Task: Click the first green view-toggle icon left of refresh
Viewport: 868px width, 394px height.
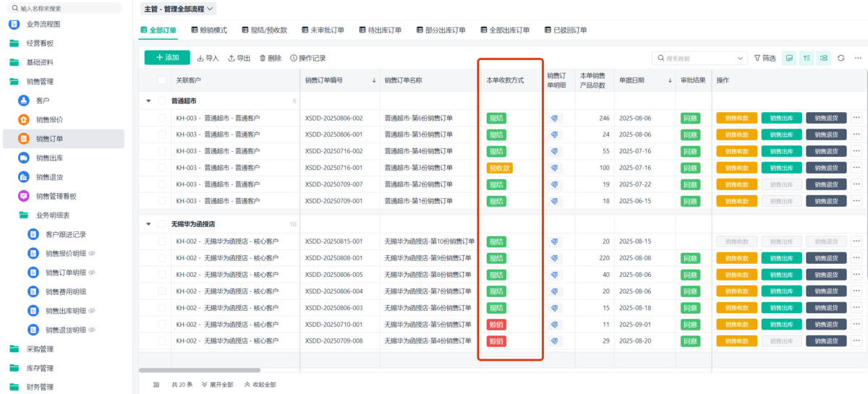Action: tap(789, 58)
